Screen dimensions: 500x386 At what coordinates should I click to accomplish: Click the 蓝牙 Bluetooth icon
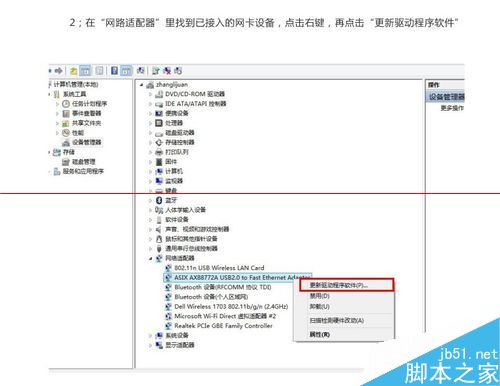[x=159, y=200]
